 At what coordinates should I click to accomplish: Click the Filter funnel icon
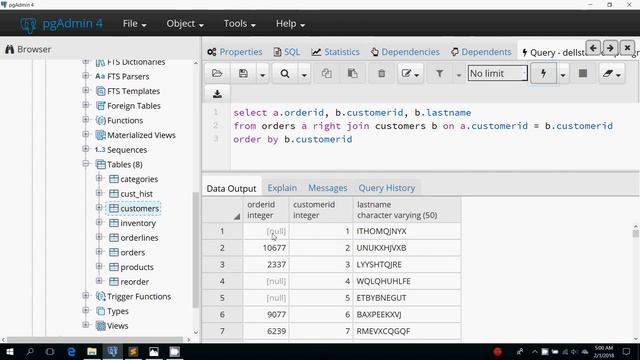[x=439, y=73]
